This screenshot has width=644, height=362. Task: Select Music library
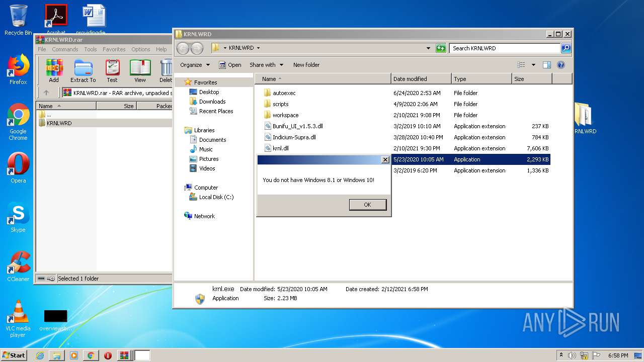point(201,149)
